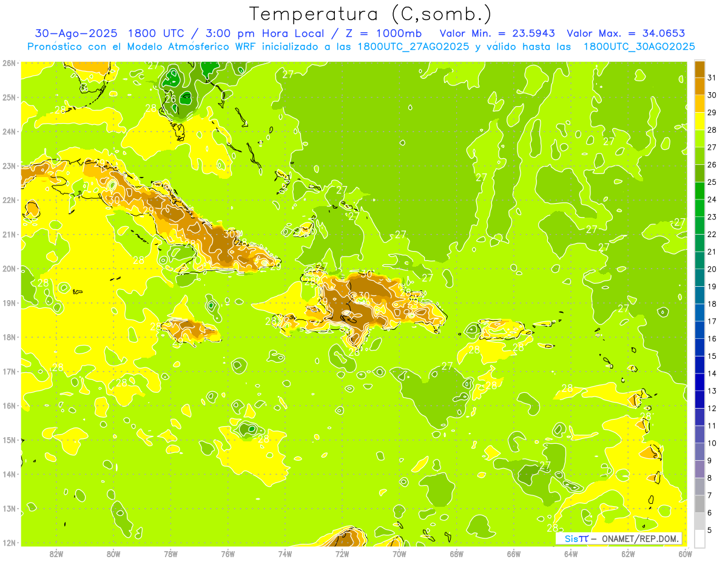Click the green legend swatch between 23 and 24
Image resolution: width=728 pixels, height=562 pixels.
(x=699, y=208)
